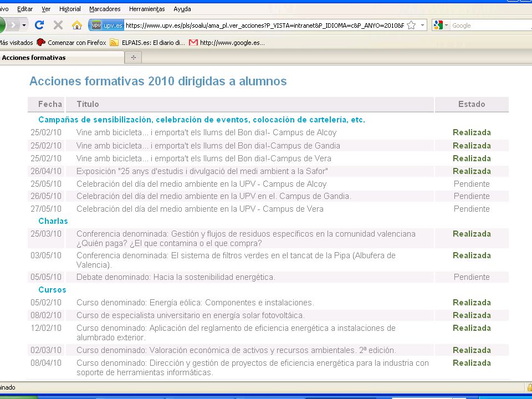Click the red Firefox bookmark icon
The width and height of the screenshot is (532, 399).
pyautogui.click(x=40, y=43)
